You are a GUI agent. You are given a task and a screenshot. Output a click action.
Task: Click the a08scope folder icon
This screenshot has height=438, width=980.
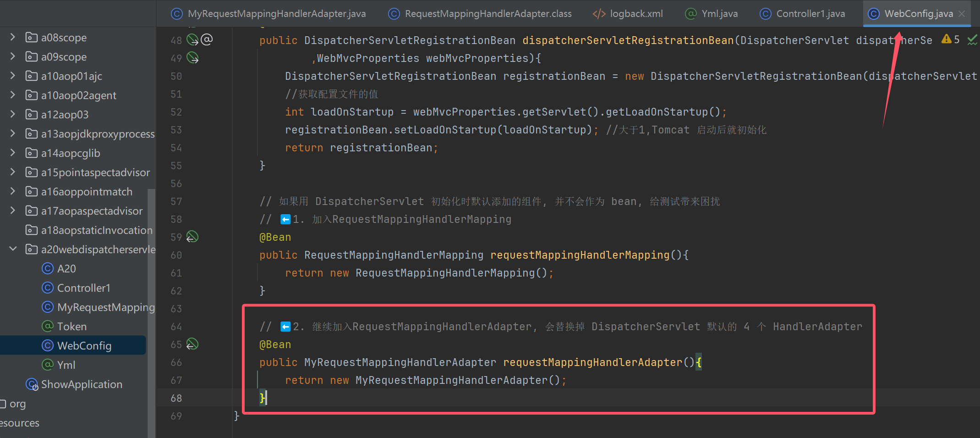31,37
